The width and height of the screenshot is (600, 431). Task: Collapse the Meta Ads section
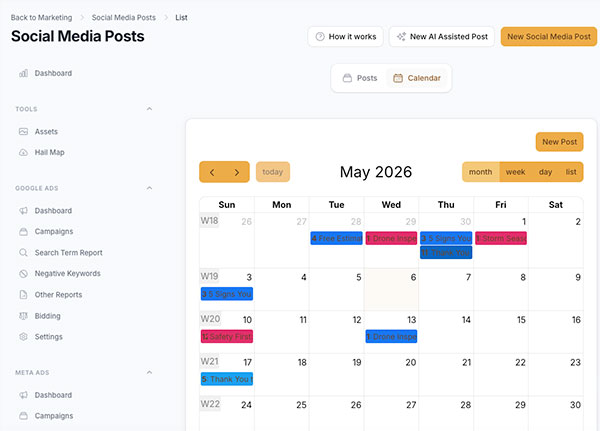[x=149, y=372]
